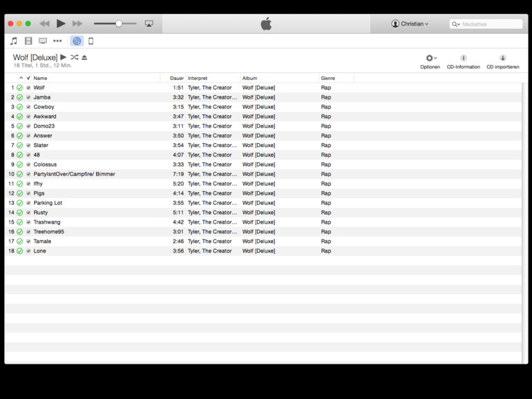Screen dimensions: 532x399
Task: Click green import status icon for Trashwang
Action: click(x=19, y=222)
